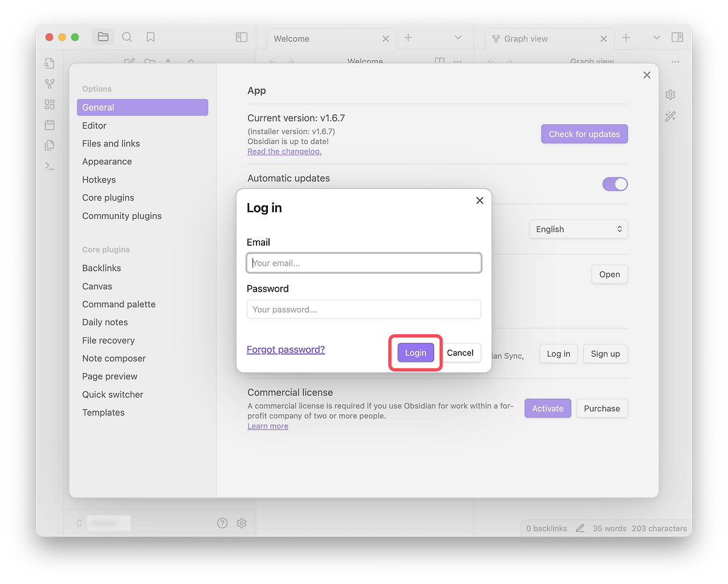Screen dimensions: 728x584
Task: Open Backlinks plugin settings
Action: coord(142,268)
